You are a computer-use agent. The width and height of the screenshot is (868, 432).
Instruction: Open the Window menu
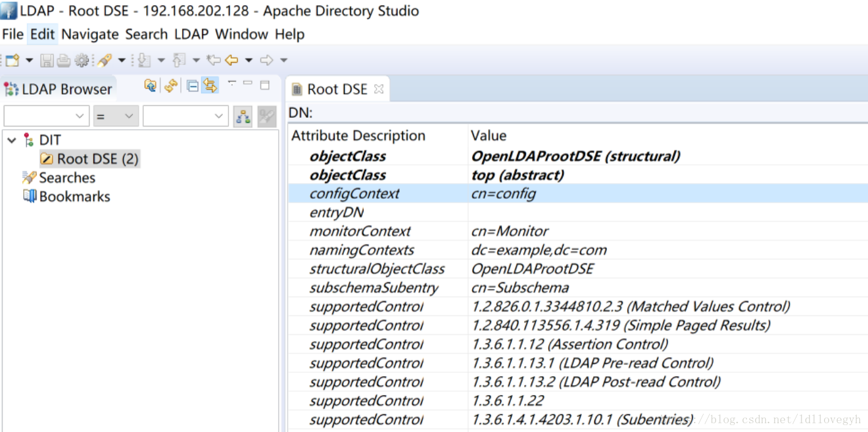242,34
